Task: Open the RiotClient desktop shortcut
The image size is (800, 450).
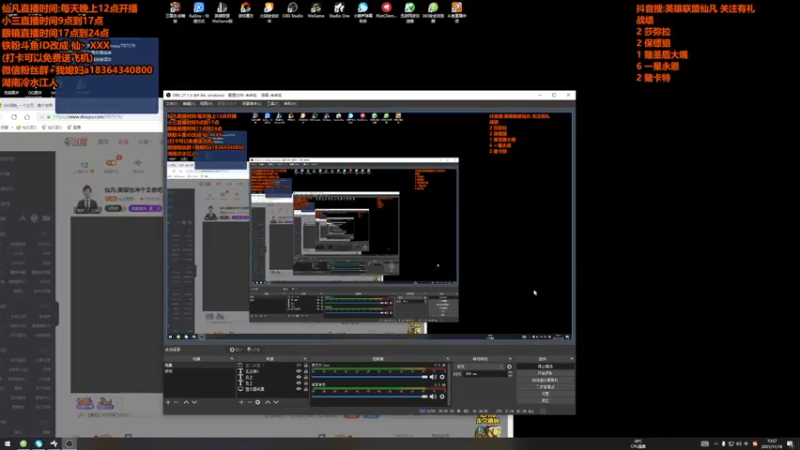Action: click(386, 10)
